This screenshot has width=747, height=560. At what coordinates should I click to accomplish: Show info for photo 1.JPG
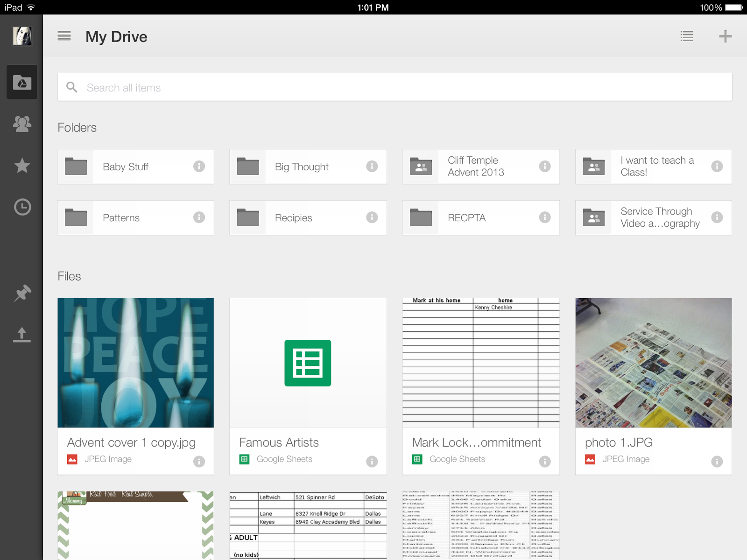pyautogui.click(x=717, y=462)
